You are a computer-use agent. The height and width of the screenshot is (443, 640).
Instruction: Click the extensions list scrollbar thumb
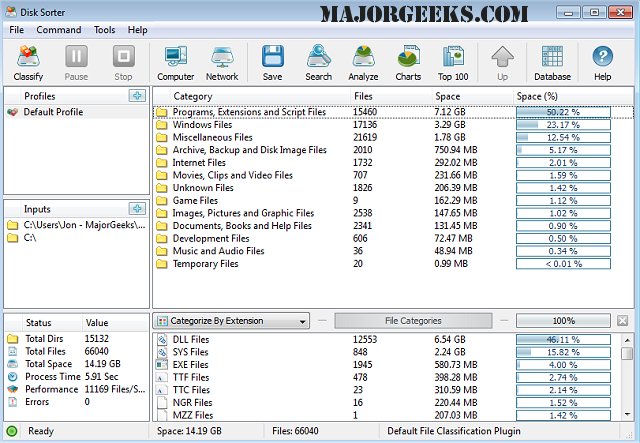click(x=627, y=353)
